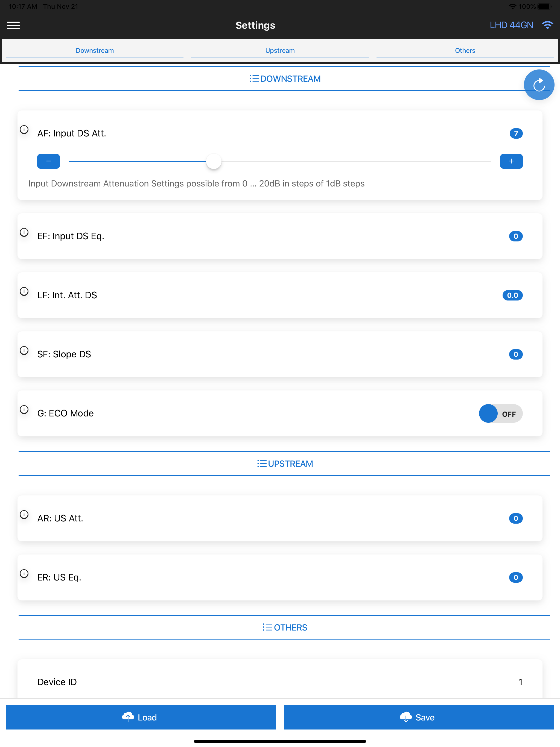The width and height of the screenshot is (560, 747).
Task: Switch to the Upstream tab
Action: [280, 51]
